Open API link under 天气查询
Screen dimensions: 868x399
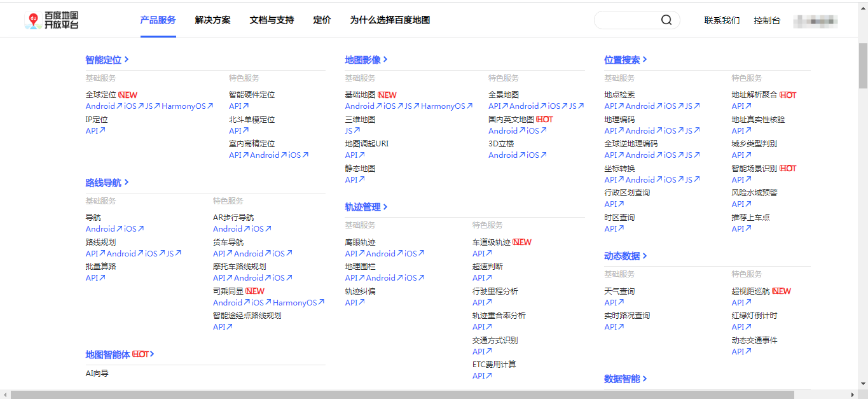click(614, 302)
